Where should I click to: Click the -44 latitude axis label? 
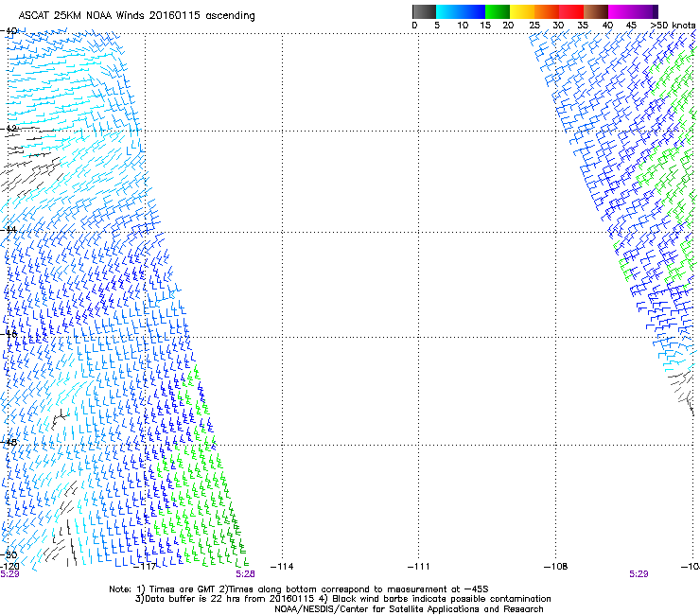tap(9, 230)
